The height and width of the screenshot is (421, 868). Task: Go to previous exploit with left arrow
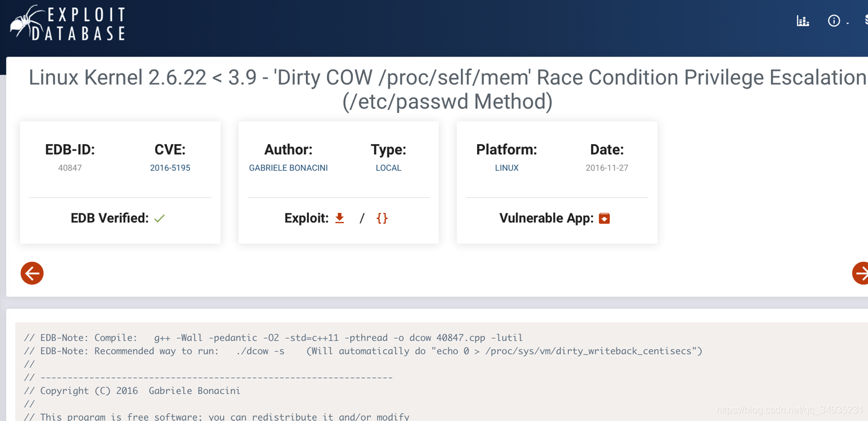[x=32, y=273]
